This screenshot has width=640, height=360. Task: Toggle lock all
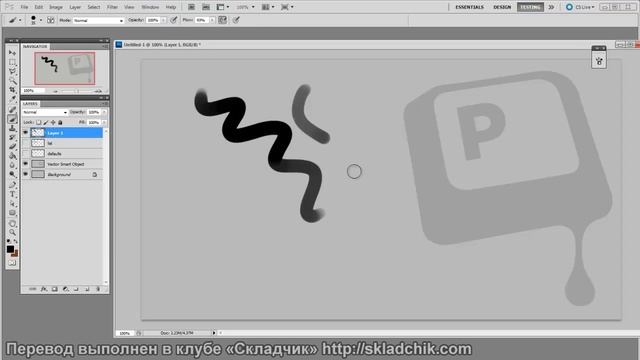click(x=60, y=122)
